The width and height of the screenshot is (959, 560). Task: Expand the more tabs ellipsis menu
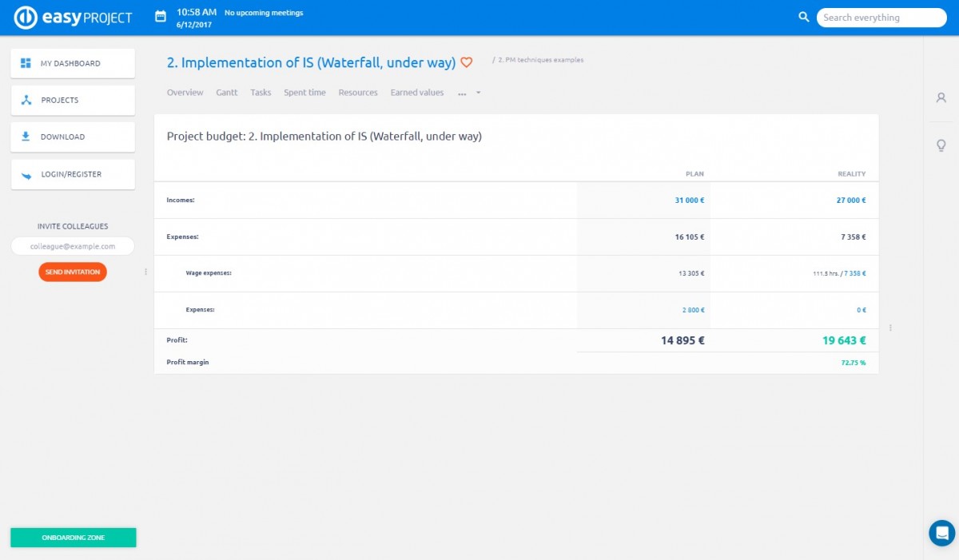click(x=462, y=93)
